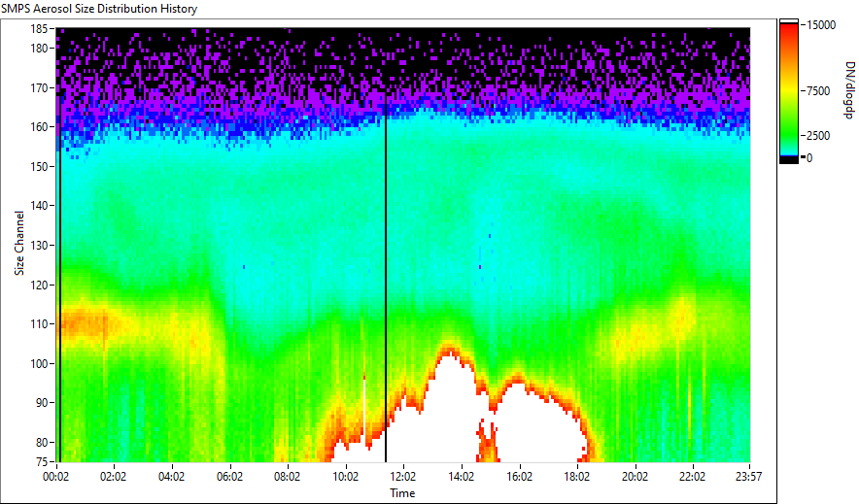Click the 06:02 time axis label
Image resolution: width=859 pixels, height=504 pixels.
pos(229,477)
